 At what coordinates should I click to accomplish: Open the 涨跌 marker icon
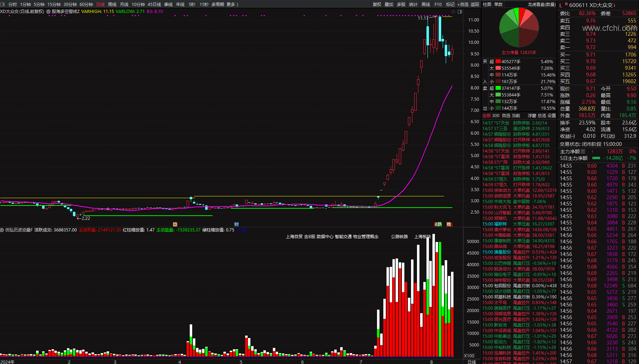coord(438,224)
